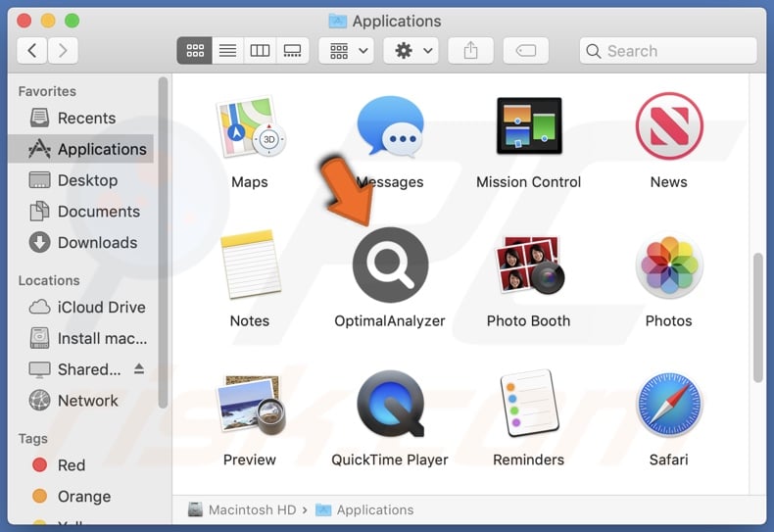Eject the Shared... volume
This screenshot has height=532, width=774.
point(139,368)
